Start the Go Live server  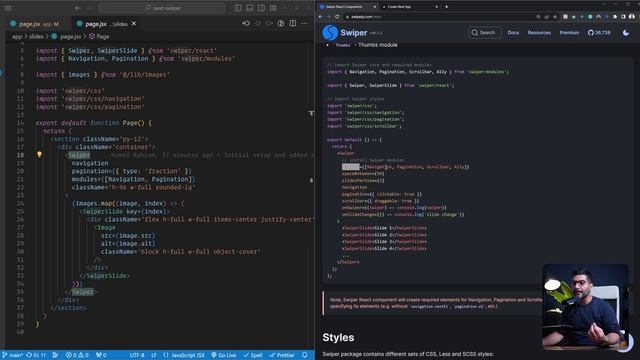pyautogui.click(x=224, y=355)
